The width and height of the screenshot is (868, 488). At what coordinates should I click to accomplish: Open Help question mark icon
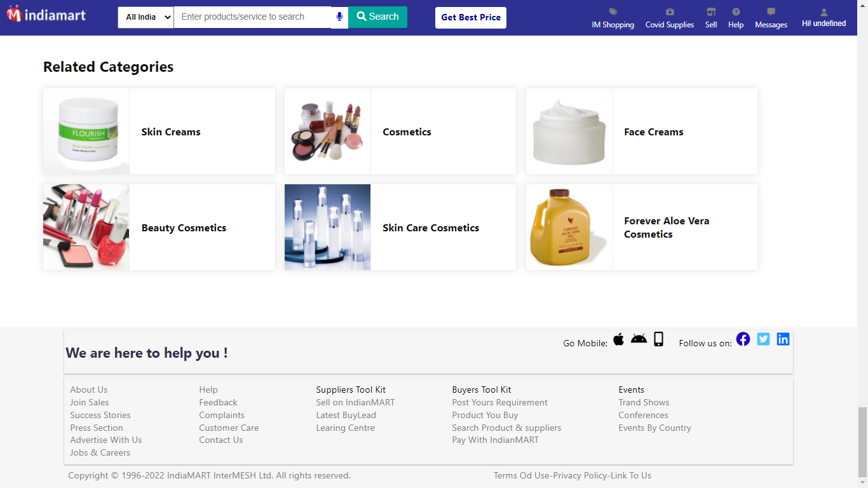[736, 12]
